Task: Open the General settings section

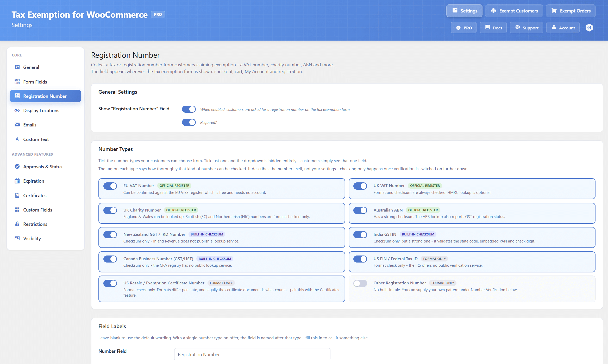Action: [45, 67]
